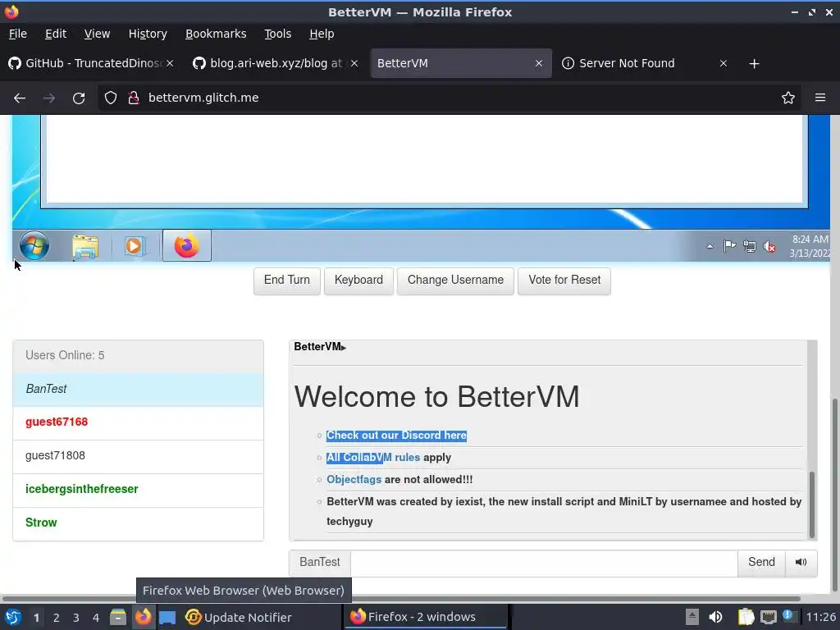This screenshot has width=840, height=630.
Task: Open the Edit menu
Action: [56, 34]
